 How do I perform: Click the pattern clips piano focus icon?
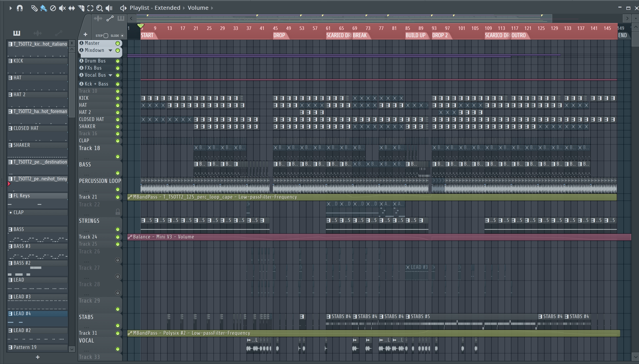point(121,18)
